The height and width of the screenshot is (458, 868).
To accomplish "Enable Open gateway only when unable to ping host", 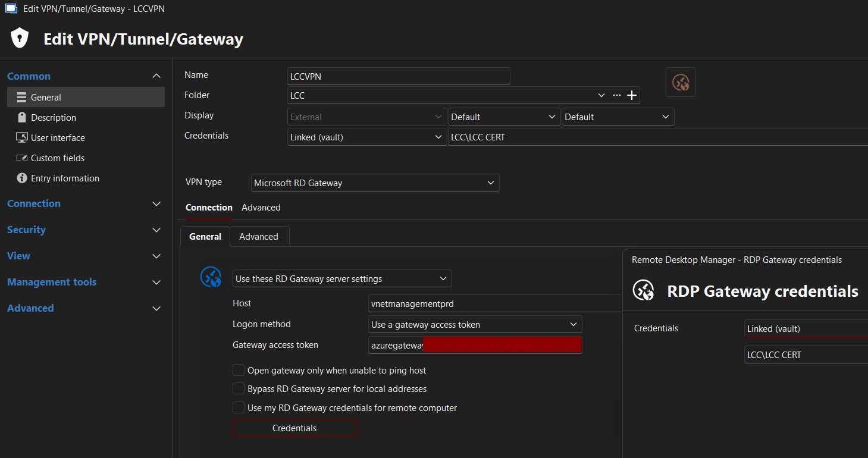I will (239, 370).
